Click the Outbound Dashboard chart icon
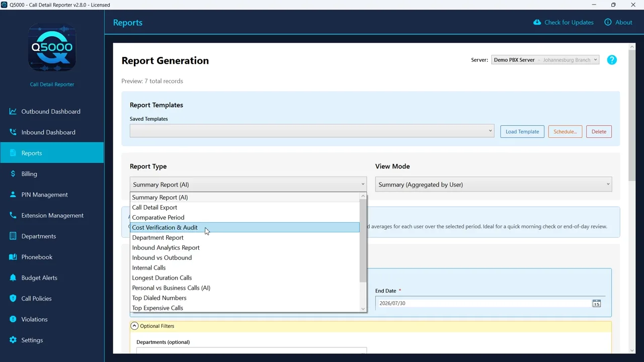The image size is (644, 362). click(13, 112)
